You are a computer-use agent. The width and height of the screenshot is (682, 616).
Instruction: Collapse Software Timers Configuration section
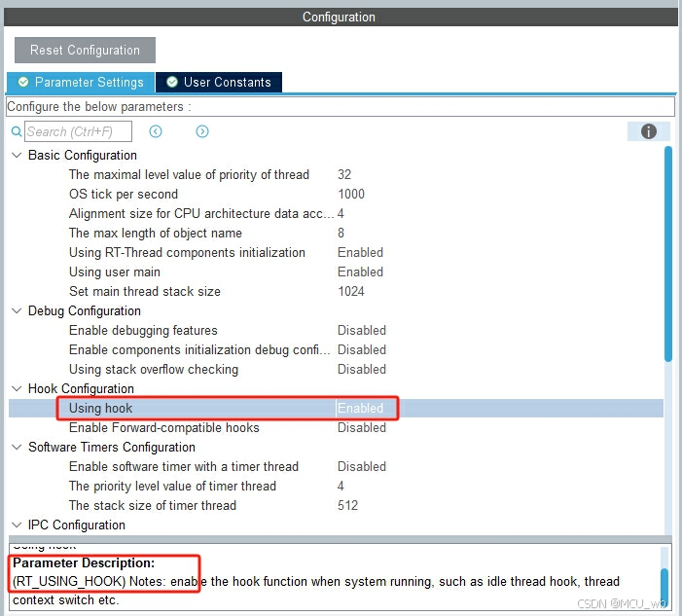tap(17, 448)
